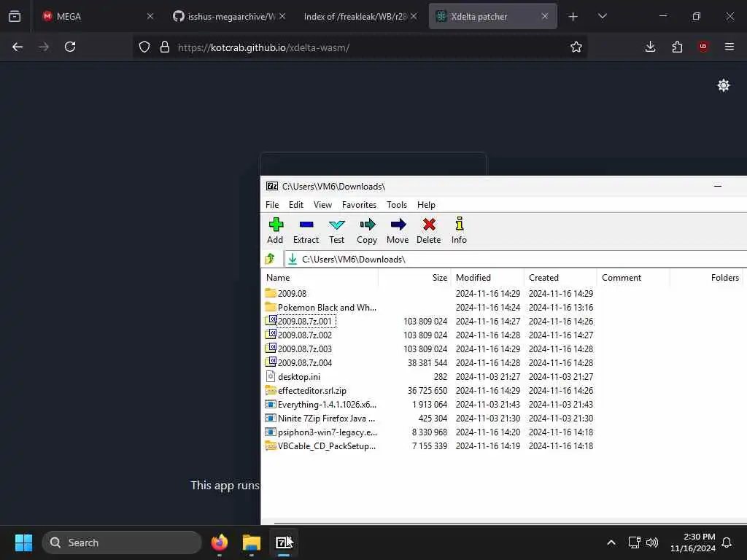Bookmark this page with the star icon

point(576,47)
